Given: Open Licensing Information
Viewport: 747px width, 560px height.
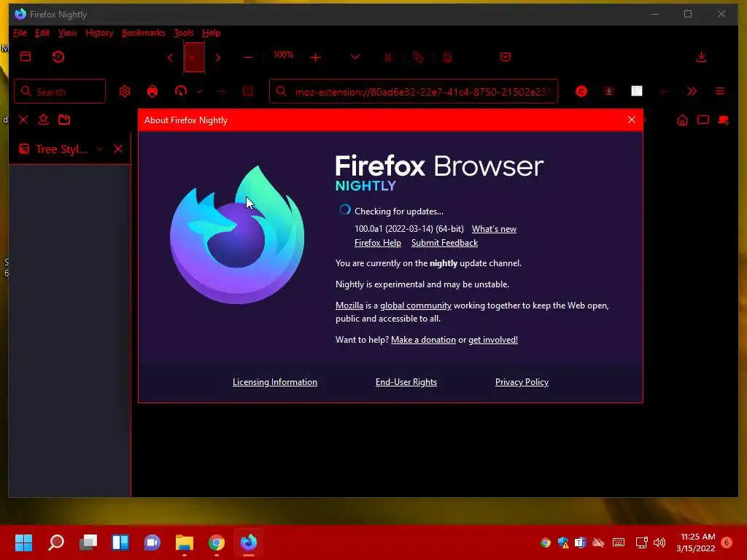Looking at the screenshot, I should click(275, 382).
